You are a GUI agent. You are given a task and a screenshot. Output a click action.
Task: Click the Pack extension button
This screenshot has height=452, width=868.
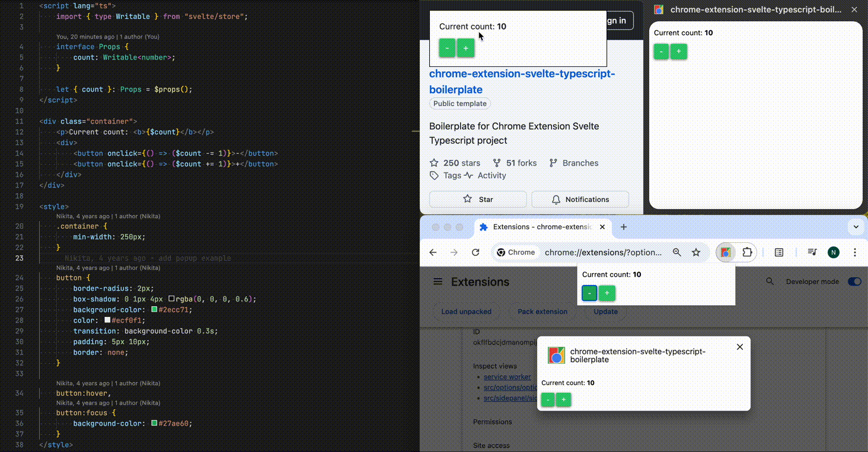[542, 312]
